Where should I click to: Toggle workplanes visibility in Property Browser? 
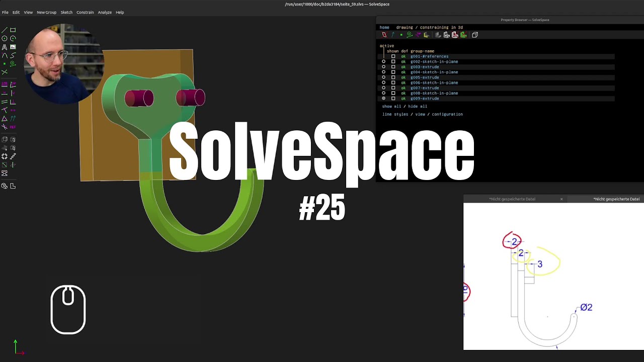click(x=384, y=35)
